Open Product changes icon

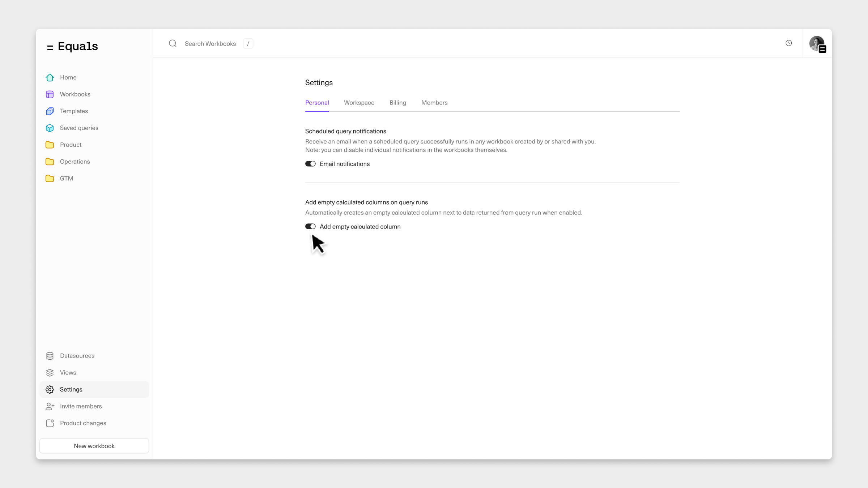coord(50,423)
